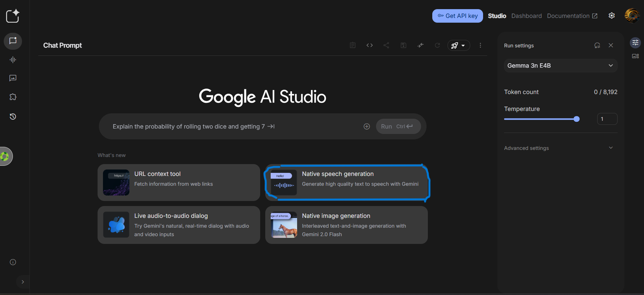Click the Get API key button
Viewport: 644px width, 295px height.
[x=457, y=16]
